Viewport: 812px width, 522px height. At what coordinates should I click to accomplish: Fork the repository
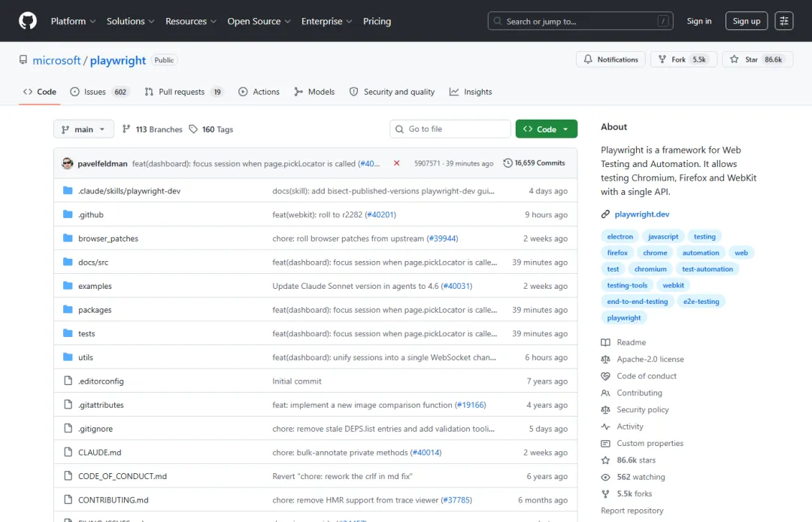point(683,59)
